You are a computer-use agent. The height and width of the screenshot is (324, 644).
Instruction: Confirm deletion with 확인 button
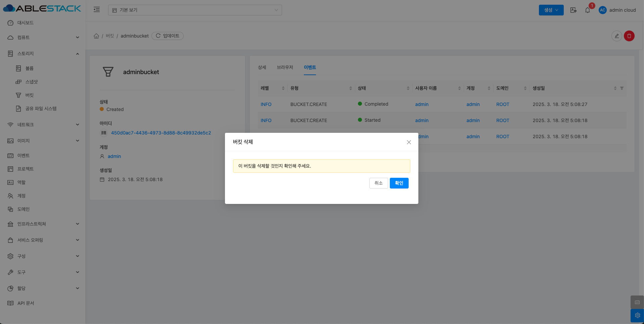point(399,183)
